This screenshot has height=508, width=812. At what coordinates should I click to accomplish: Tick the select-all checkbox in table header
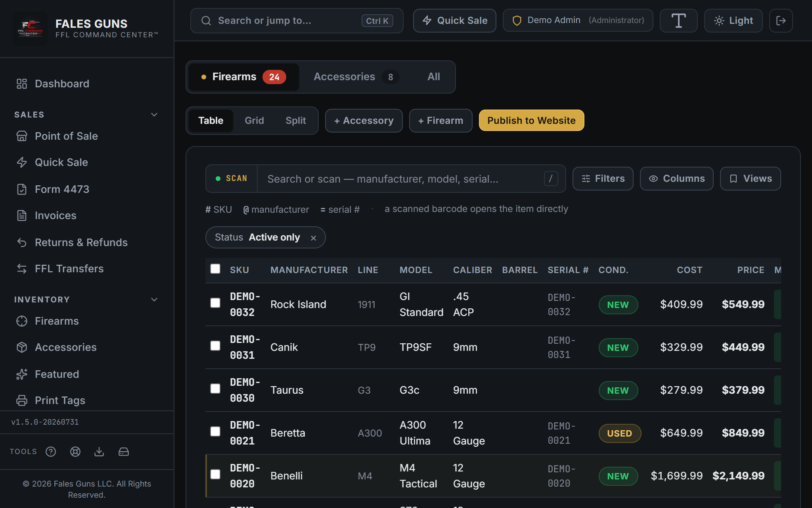click(x=215, y=269)
